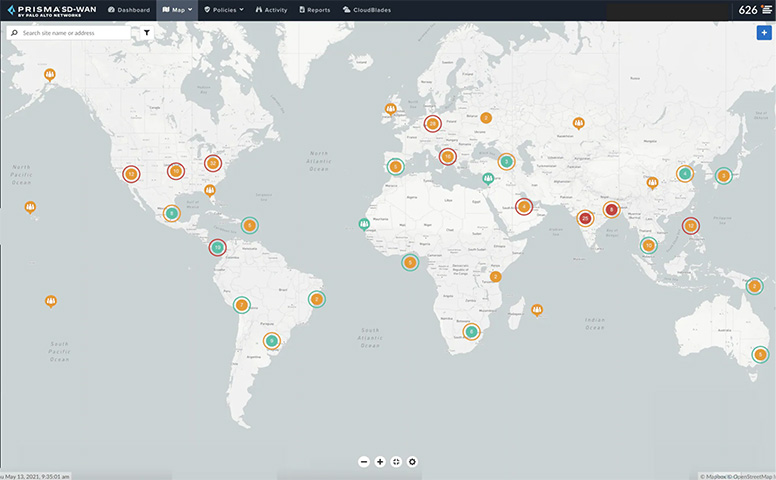Select the teal site pin in Syria
The image size is (776, 480).
click(488, 179)
